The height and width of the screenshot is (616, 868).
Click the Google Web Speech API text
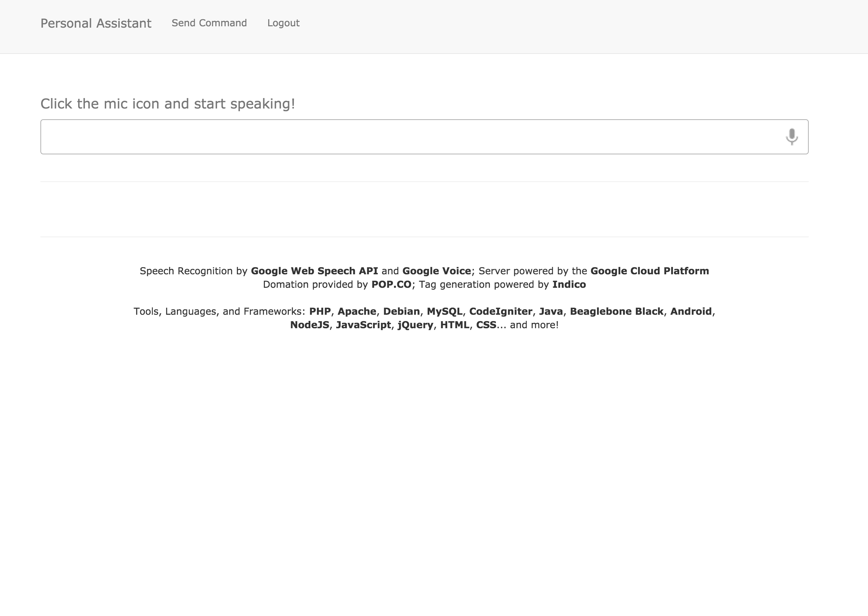314,271
